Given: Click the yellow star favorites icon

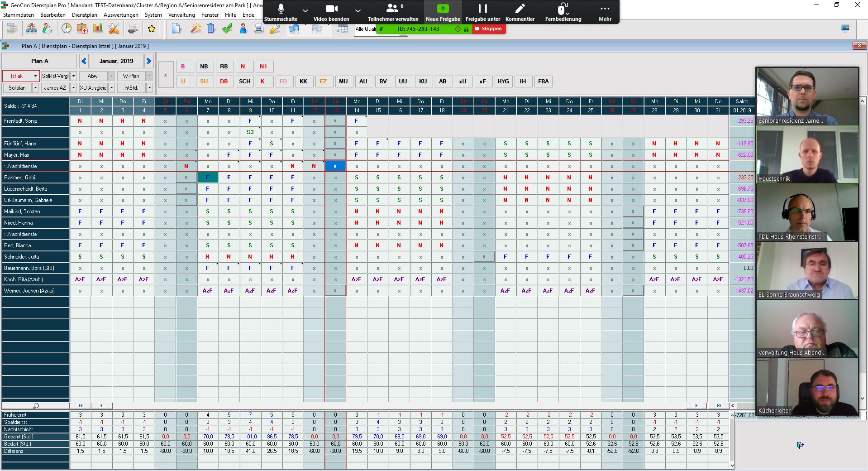Looking at the screenshot, I should [152, 29].
